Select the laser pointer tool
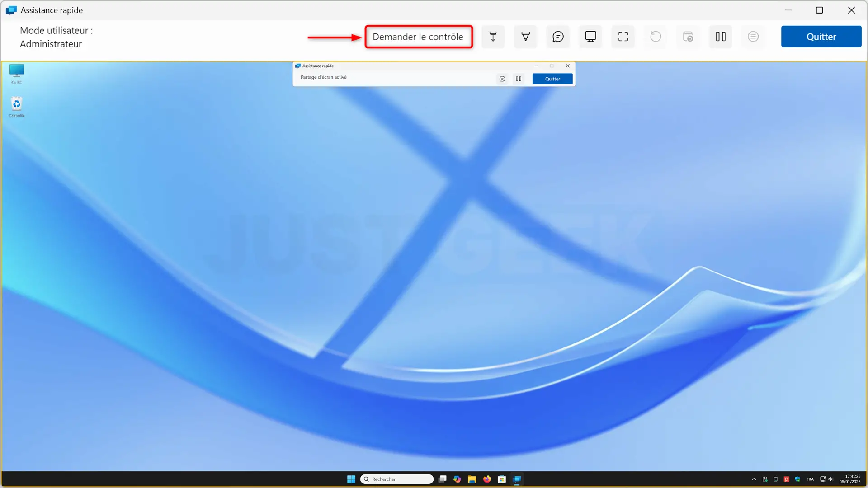The height and width of the screenshot is (488, 868). point(493,37)
